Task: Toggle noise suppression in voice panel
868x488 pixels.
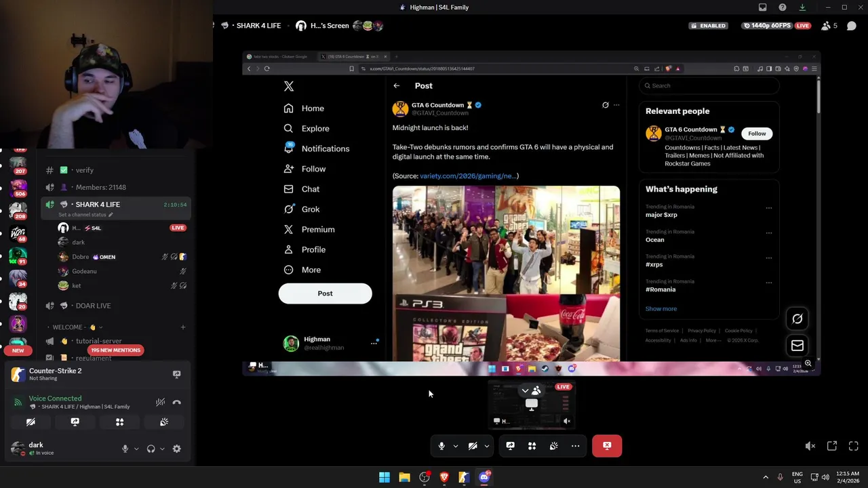Action: pyautogui.click(x=160, y=402)
